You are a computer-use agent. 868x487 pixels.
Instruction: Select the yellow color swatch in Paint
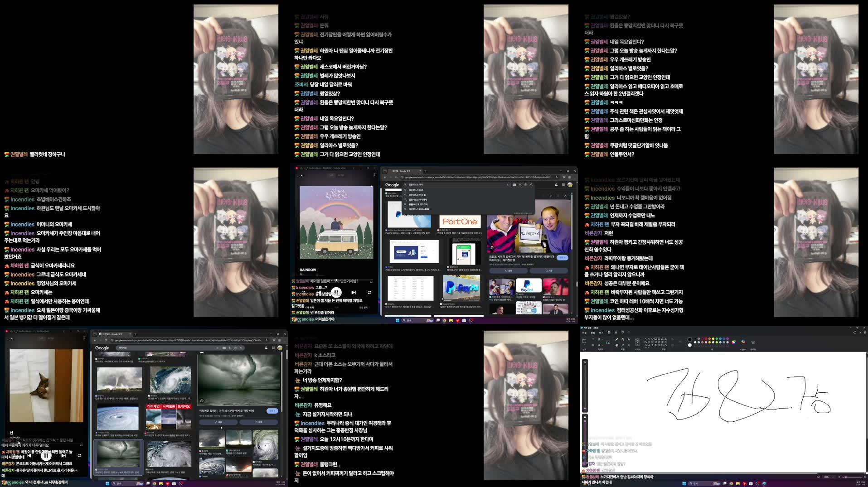pyautogui.click(x=713, y=338)
